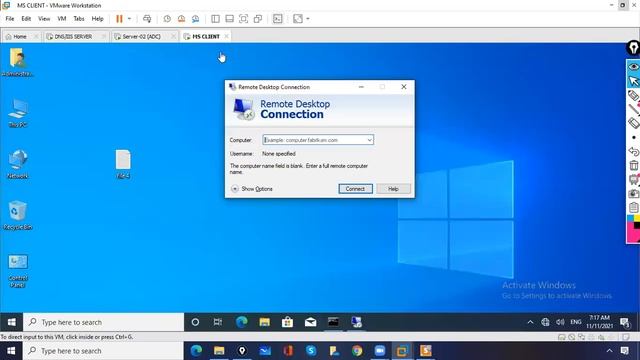Click the undo arrow in annotation bar

pos(633,151)
